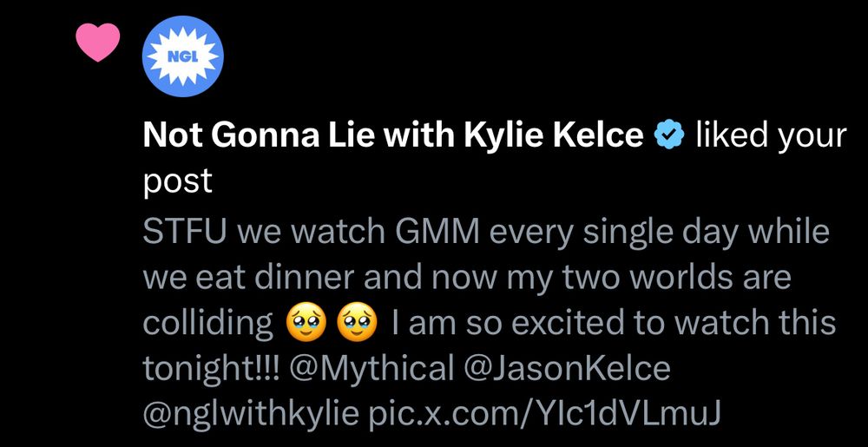Click the white starburst NGL logo

pyautogui.click(x=182, y=56)
